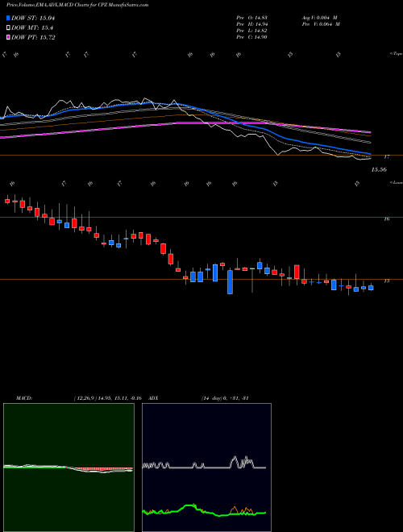Viewport: 403px width, 532px height.
Task: Click the last blue candlestick on the right
Action: coord(371,288)
